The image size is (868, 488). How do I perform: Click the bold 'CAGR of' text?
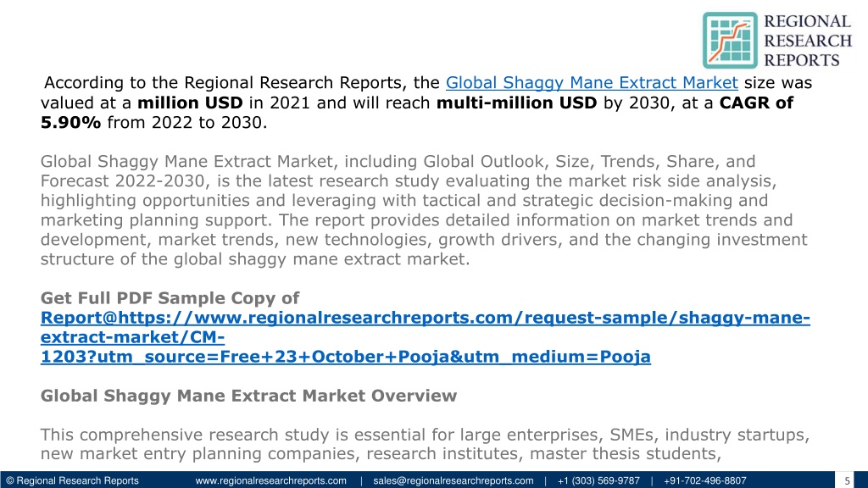pos(756,103)
